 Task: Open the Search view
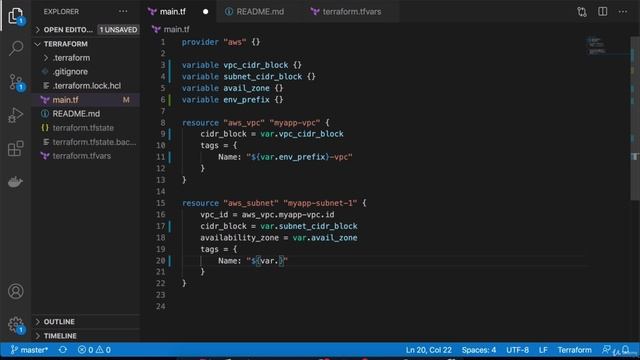click(16, 48)
